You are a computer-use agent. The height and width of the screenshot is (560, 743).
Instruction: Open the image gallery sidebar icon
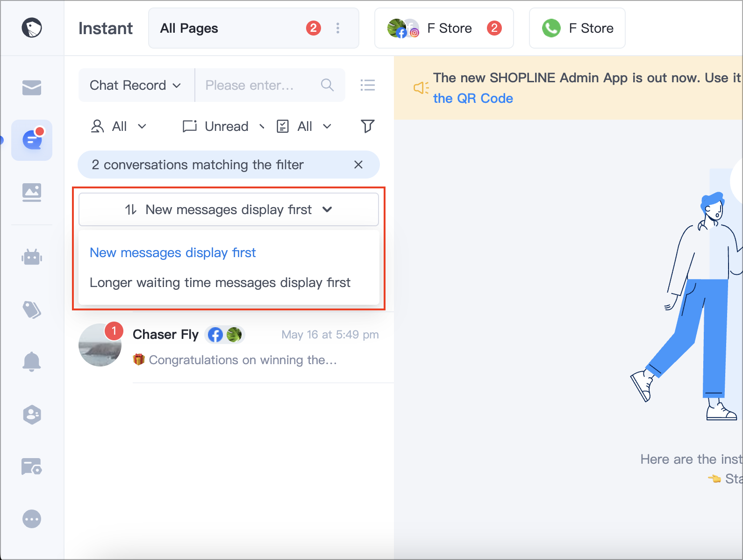pos(32,192)
